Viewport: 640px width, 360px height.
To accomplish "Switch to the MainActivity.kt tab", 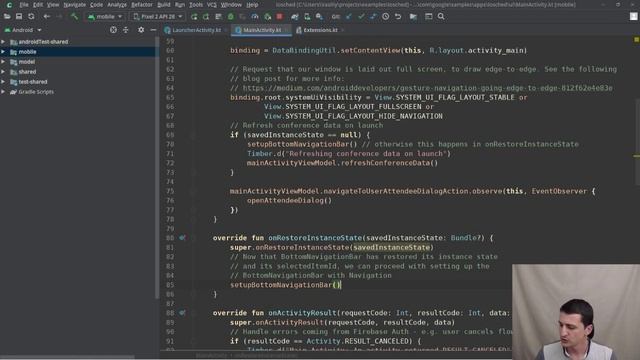I will pos(262,30).
